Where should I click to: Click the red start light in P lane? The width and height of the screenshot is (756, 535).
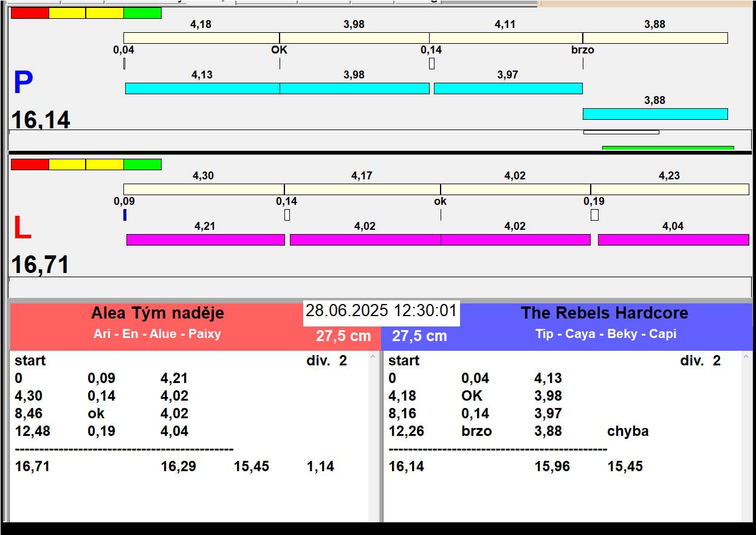point(30,13)
